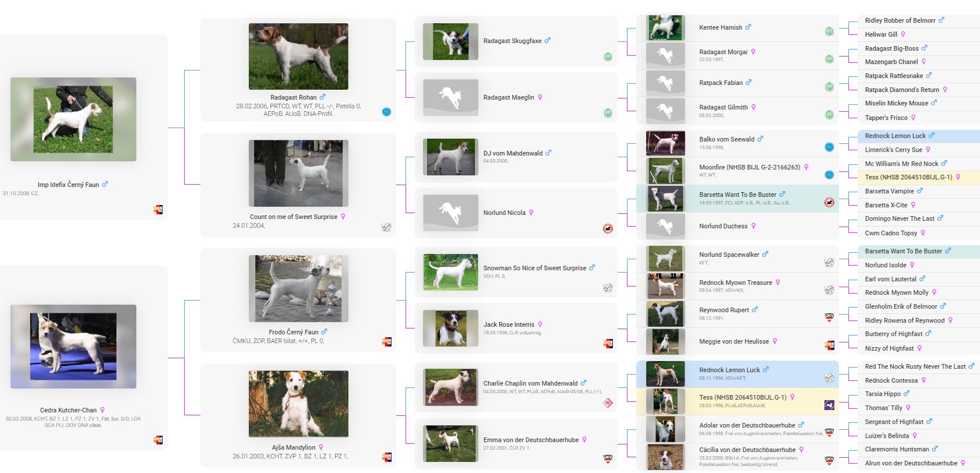This screenshot has width=980, height=473.
Task: Open the Ridley Robber of Belmorr ancestor link
Action: [900, 20]
